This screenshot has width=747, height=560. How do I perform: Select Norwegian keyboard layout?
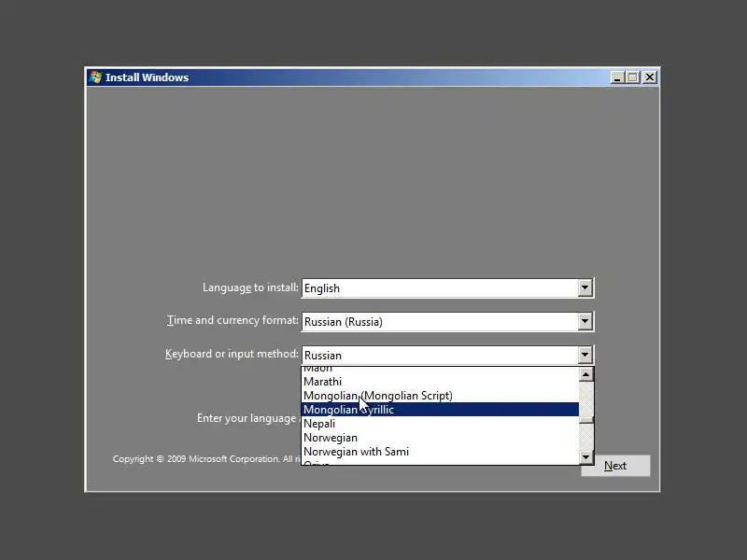coord(440,437)
